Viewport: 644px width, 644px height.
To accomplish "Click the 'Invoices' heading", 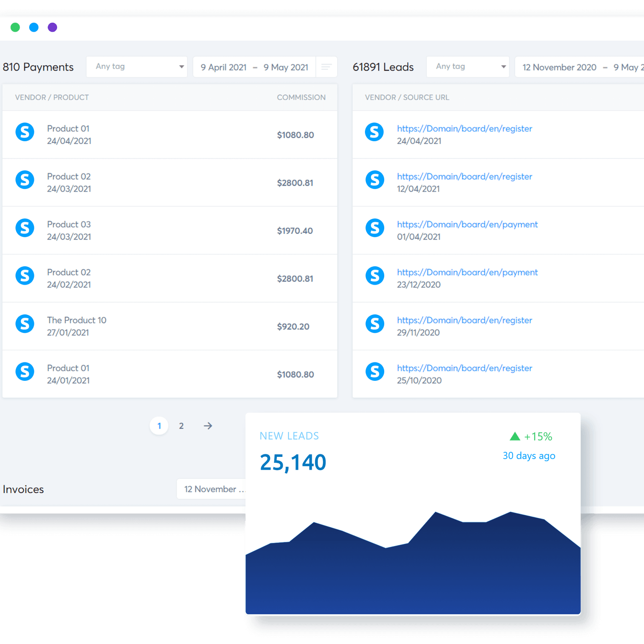I will coord(23,489).
